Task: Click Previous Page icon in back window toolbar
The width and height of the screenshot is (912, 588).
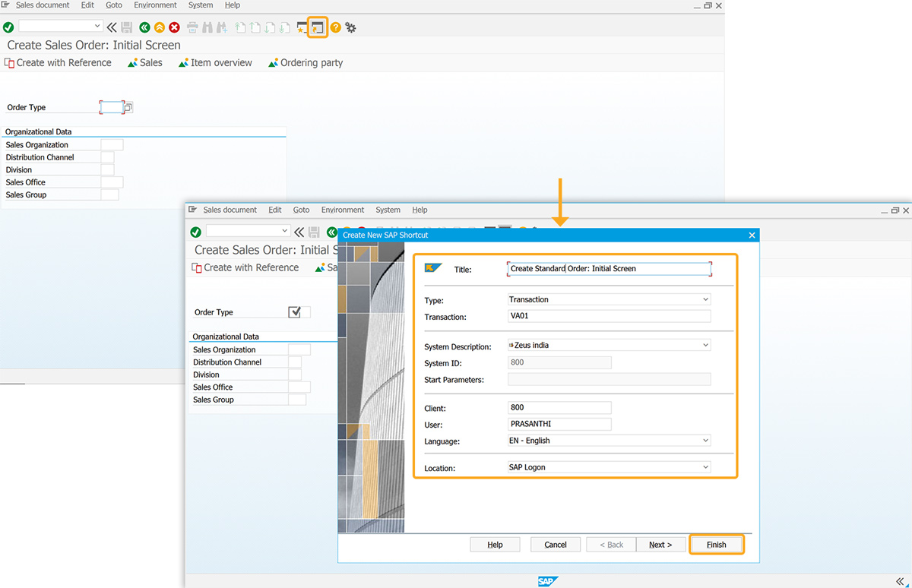Action: click(255, 27)
